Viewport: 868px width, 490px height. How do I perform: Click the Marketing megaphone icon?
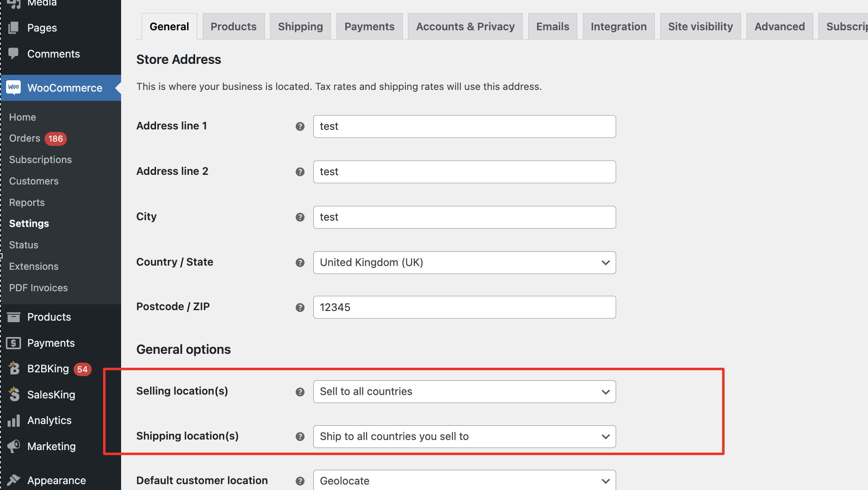(13, 446)
